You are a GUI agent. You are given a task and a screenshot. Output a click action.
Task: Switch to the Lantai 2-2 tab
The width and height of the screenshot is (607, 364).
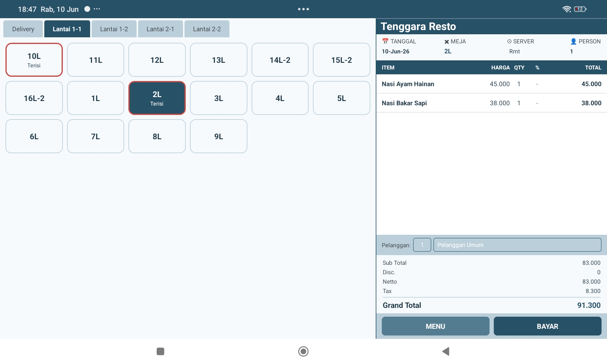tap(207, 29)
